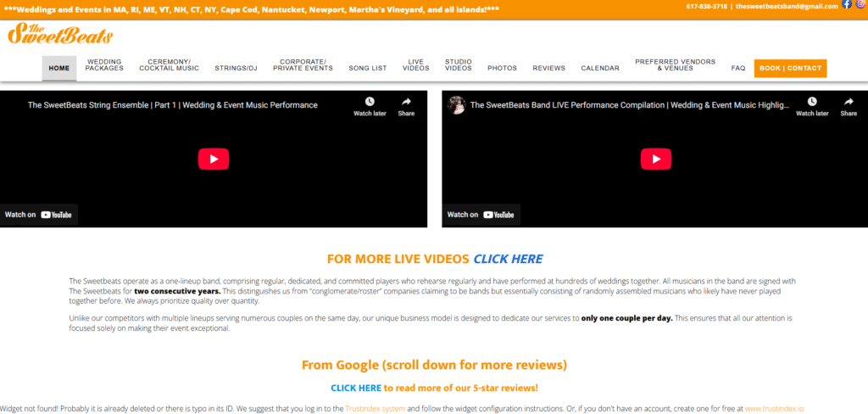Viewport: 868px width, 414px height.
Task: Open the Instagram icon in top bar
Action: click(x=860, y=5)
